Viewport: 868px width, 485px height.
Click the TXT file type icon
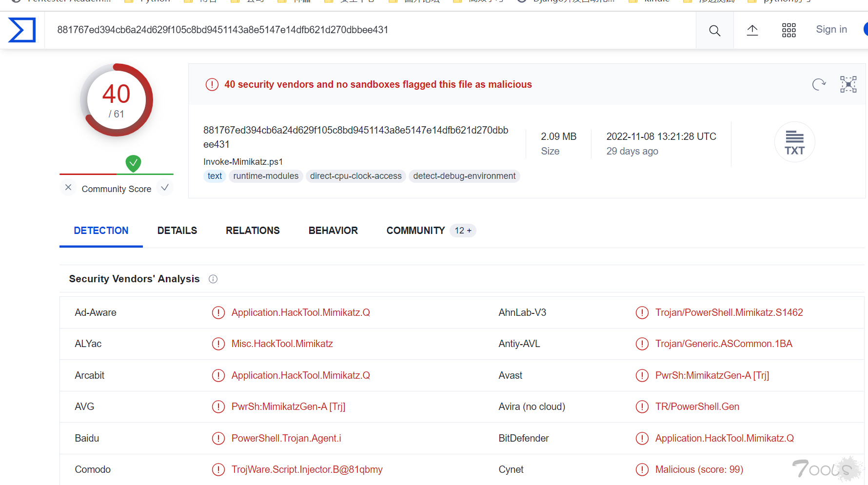coord(794,142)
